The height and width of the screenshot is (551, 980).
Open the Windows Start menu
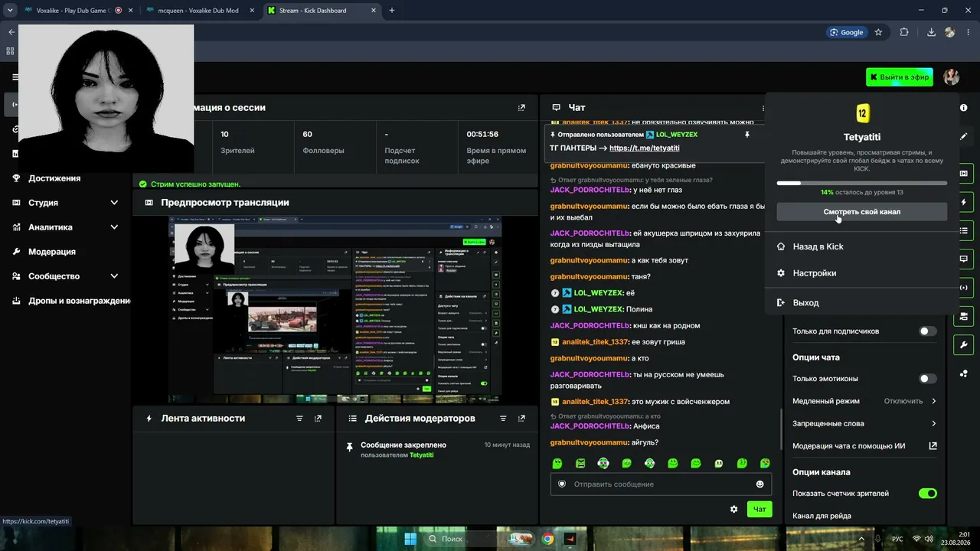click(410, 539)
